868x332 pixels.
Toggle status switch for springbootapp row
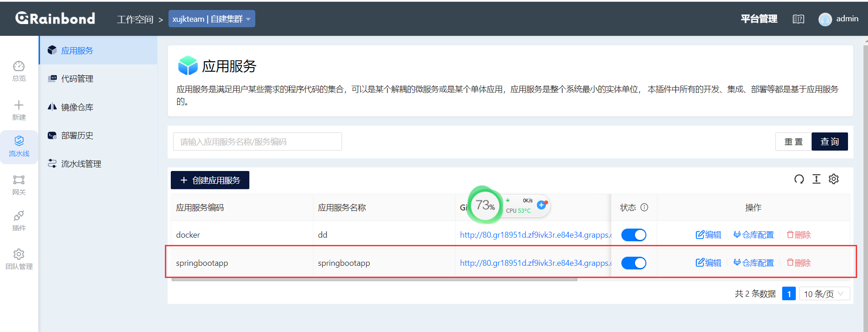634,263
